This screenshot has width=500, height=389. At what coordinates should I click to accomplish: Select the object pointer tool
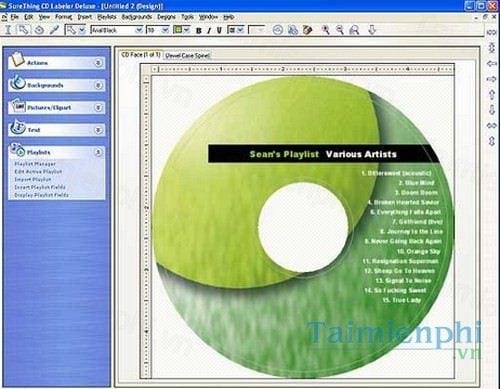tap(23, 30)
